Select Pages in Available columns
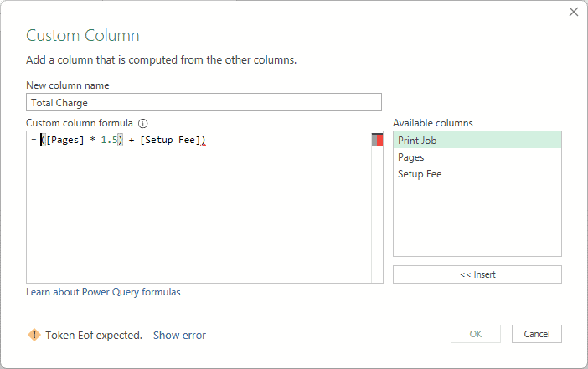Image resolution: width=588 pixels, height=369 pixels. [477, 157]
